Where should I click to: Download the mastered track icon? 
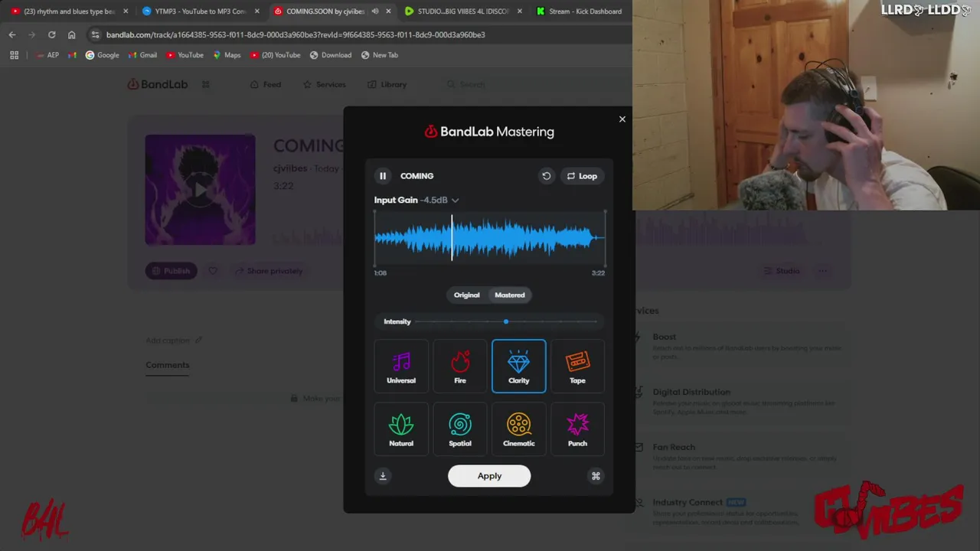click(383, 476)
